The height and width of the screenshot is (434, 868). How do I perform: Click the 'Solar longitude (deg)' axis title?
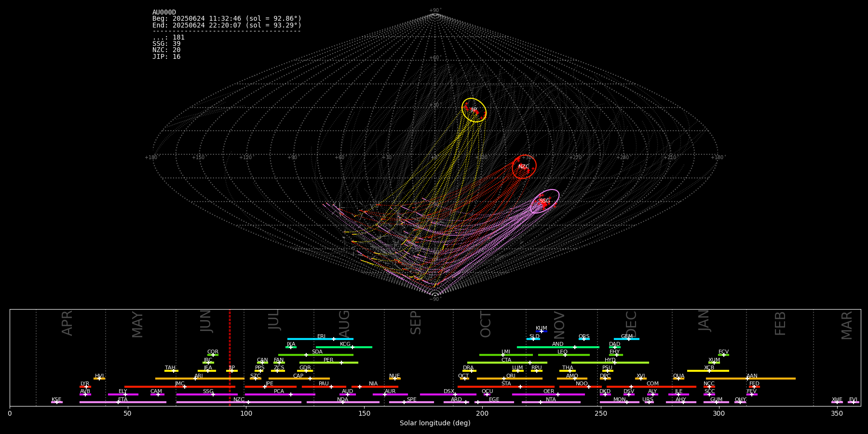click(435, 423)
